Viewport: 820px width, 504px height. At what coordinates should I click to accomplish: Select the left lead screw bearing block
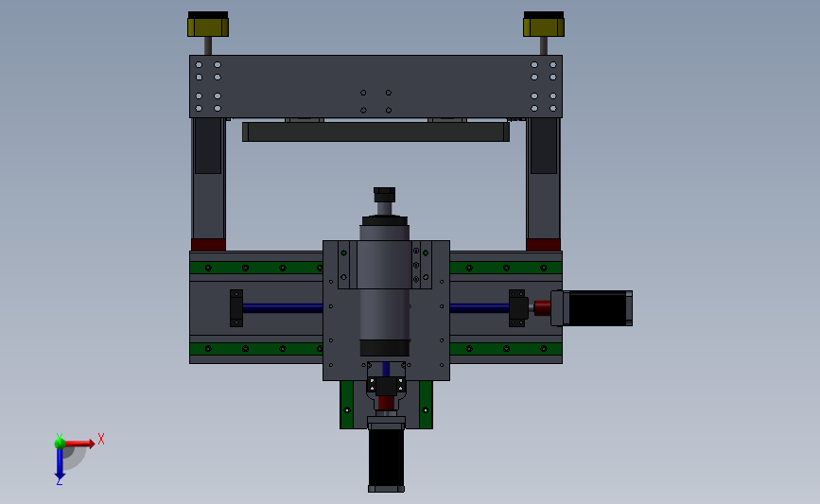pyautogui.click(x=236, y=308)
